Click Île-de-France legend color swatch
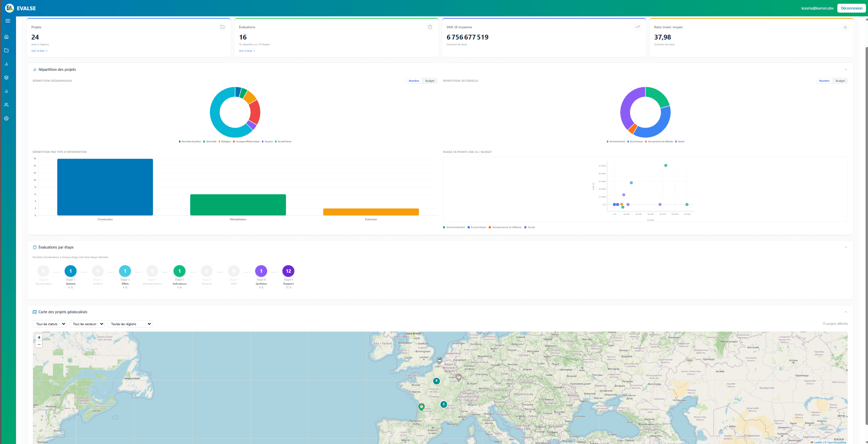This screenshot has height=444, width=868. point(276,142)
